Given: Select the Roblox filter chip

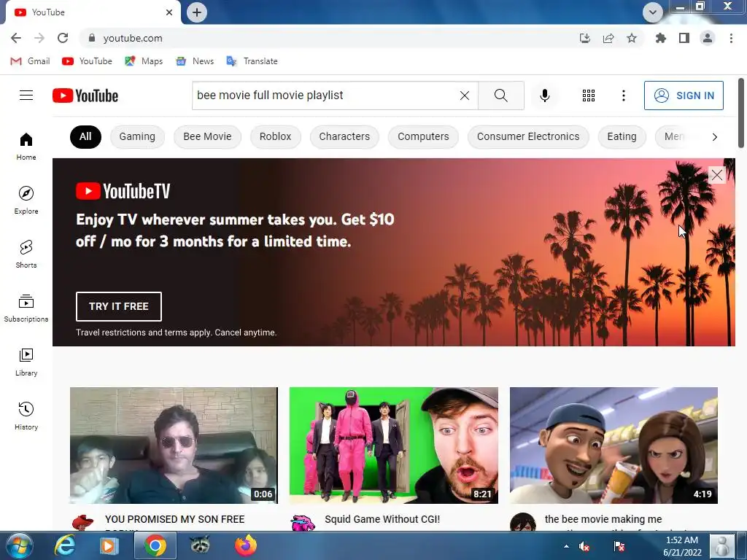Looking at the screenshot, I should coord(275,136).
